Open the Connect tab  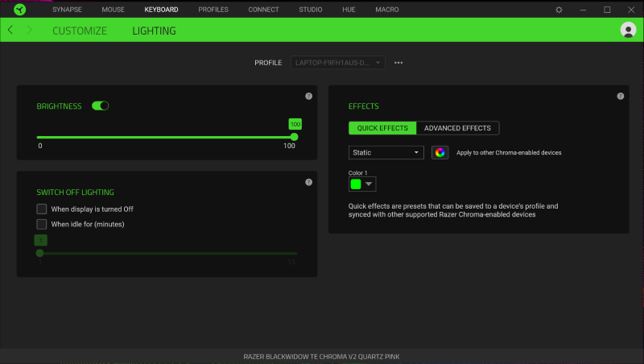(x=263, y=10)
